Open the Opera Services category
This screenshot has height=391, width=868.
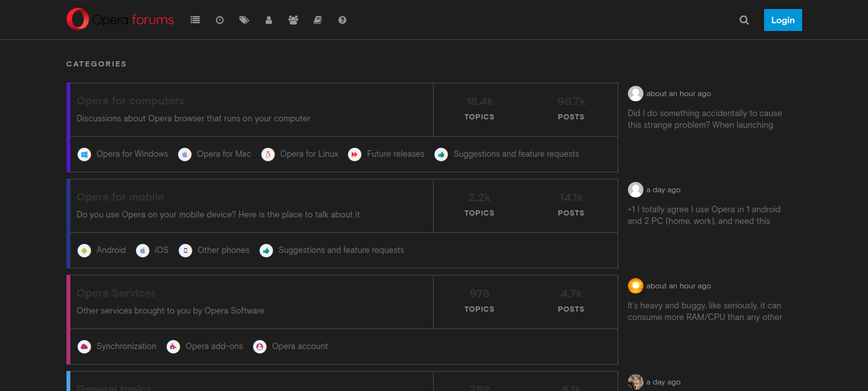coord(116,293)
